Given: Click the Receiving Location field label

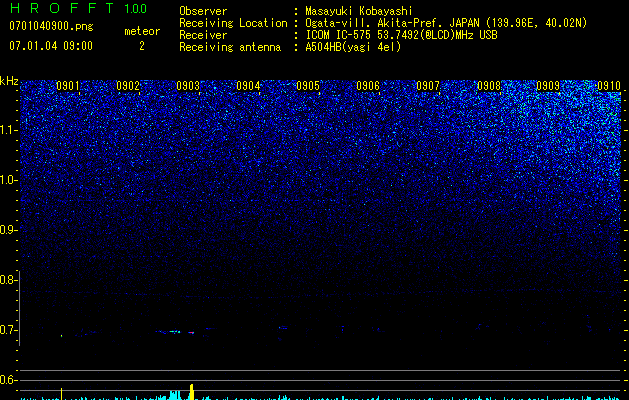Looking at the screenshot, I should pyautogui.click(x=233, y=23).
